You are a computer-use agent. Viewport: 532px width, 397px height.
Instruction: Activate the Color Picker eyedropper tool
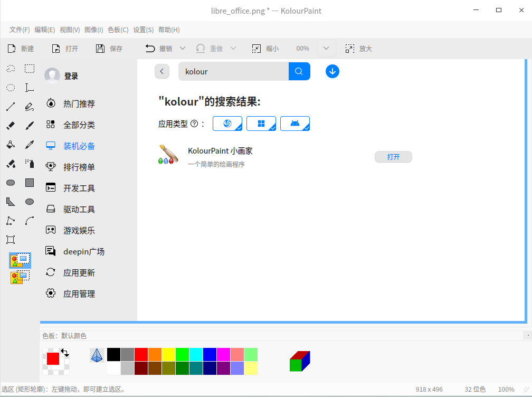click(29, 144)
